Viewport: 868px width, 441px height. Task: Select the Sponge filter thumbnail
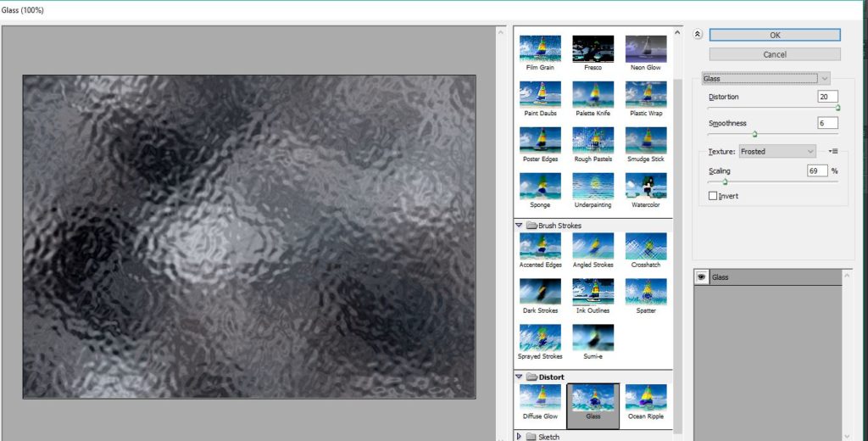tap(540, 186)
